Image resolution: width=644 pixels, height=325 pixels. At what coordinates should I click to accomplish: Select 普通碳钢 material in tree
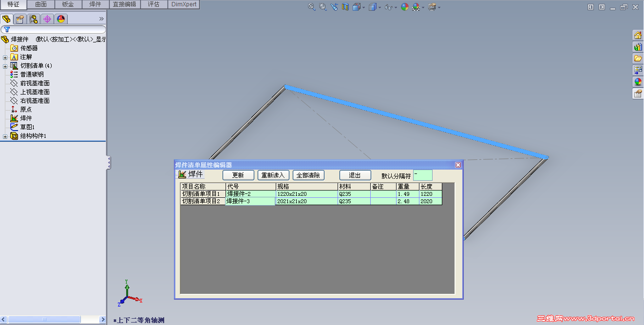point(32,75)
